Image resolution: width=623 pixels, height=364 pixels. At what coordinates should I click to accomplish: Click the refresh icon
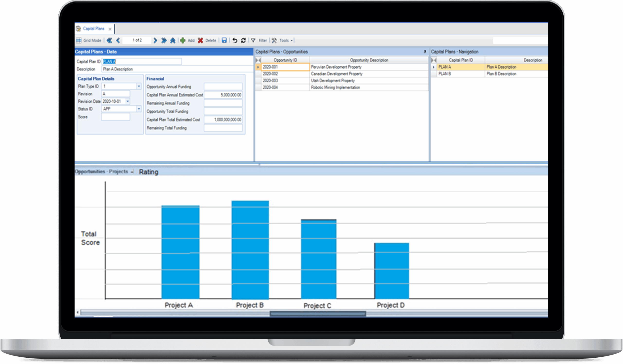[x=244, y=40]
